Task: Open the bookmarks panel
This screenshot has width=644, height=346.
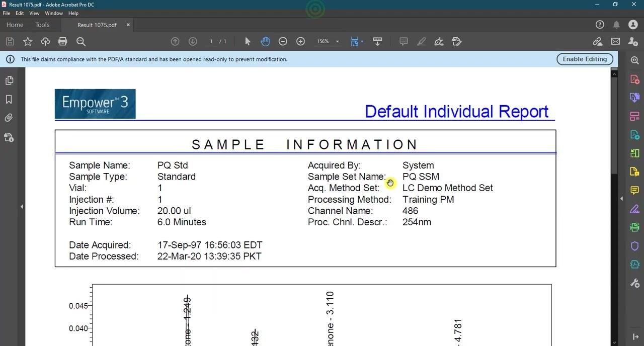Action: point(9,100)
